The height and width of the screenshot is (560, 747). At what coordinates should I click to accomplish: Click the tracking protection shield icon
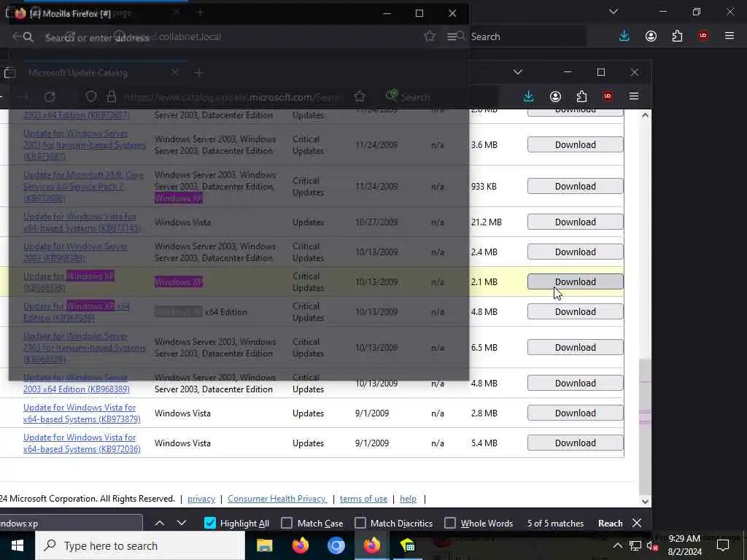(91, 97)
